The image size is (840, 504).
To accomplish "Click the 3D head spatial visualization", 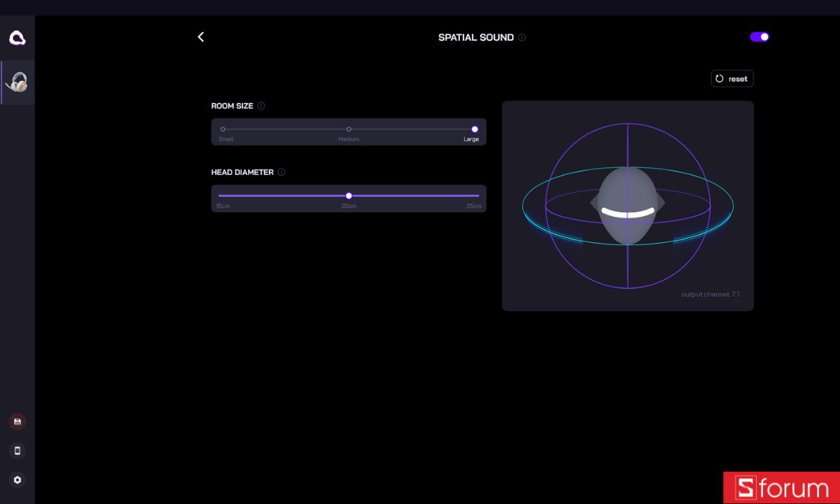I will (628, 206).
